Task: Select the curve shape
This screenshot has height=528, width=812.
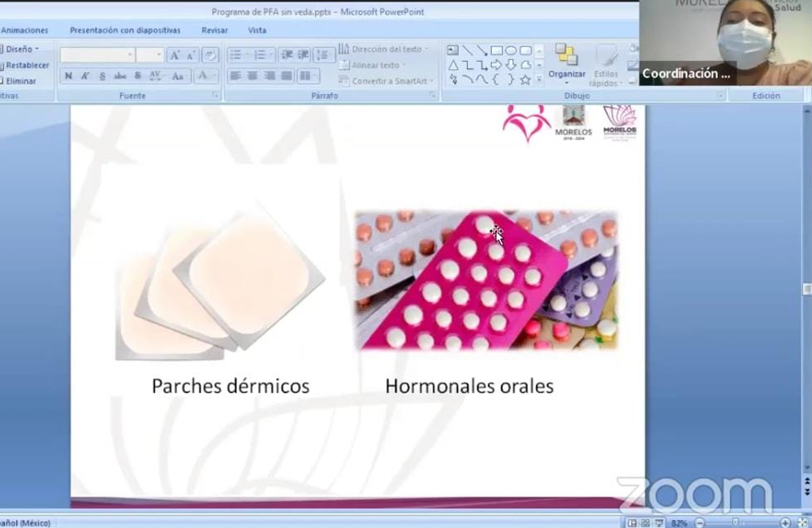Action: [x=482, y=80]
